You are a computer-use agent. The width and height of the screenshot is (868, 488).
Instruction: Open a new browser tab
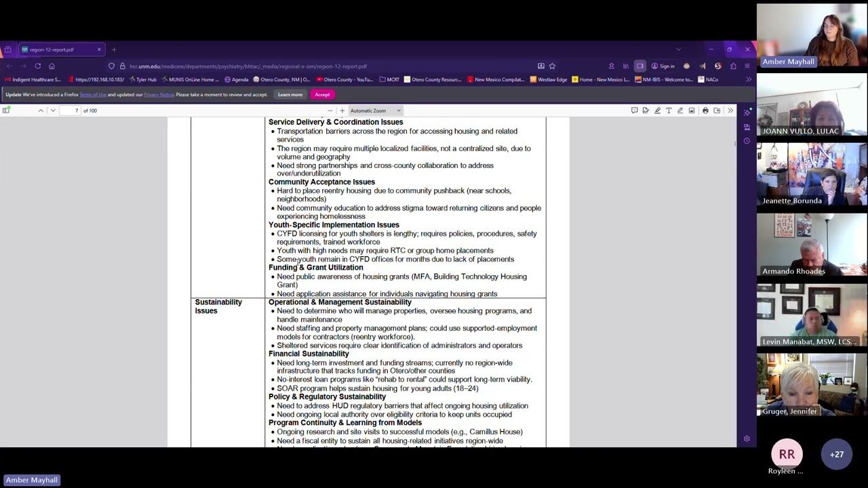(x=114, y=49)
